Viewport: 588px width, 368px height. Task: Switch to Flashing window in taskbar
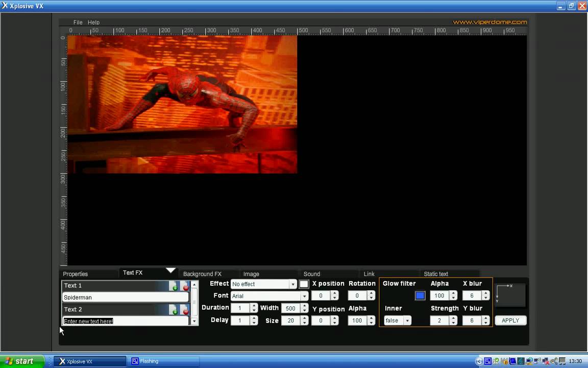[164, 361]
